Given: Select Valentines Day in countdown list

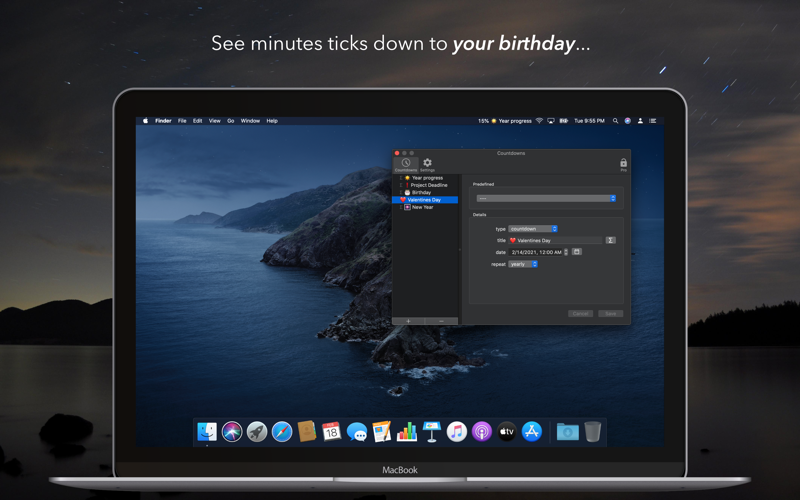Looking at the screenshot, I should click(424, 199).
